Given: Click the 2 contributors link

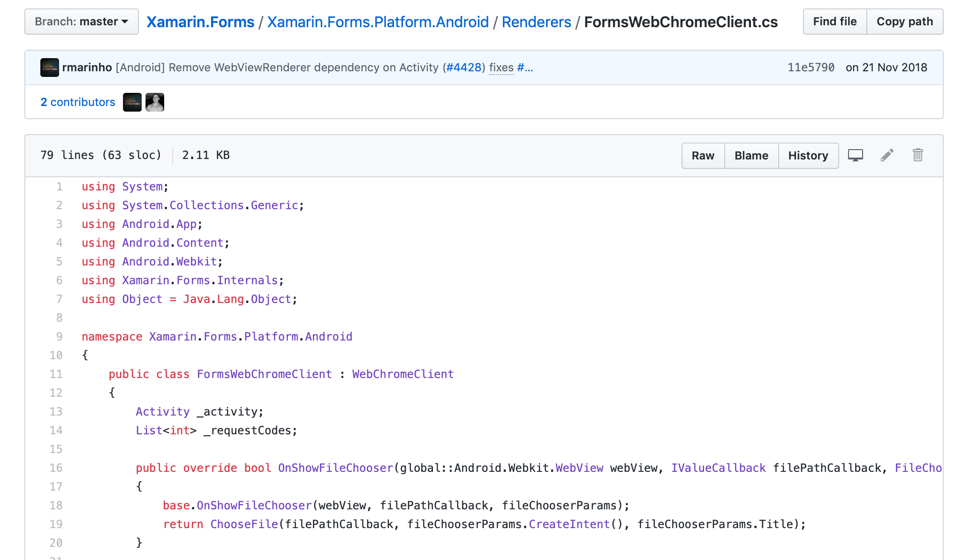Looking at the screenshot, I should pos(78,102).
